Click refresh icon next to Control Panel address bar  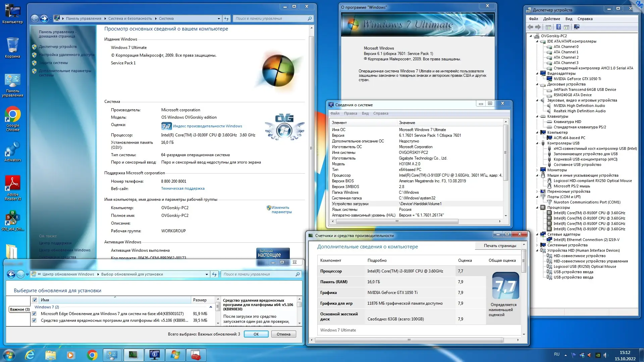pyautogui.click(x=226, y=19)
